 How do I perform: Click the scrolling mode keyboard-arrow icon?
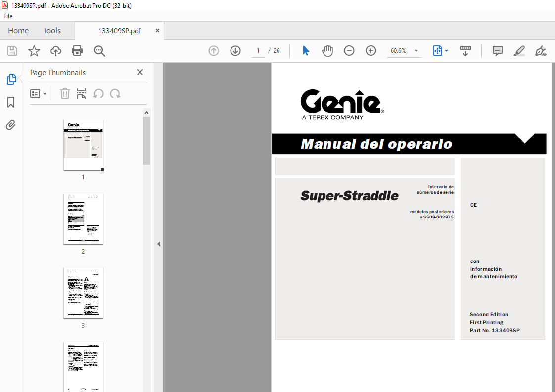pyautogui.click(x=465, y=51)
